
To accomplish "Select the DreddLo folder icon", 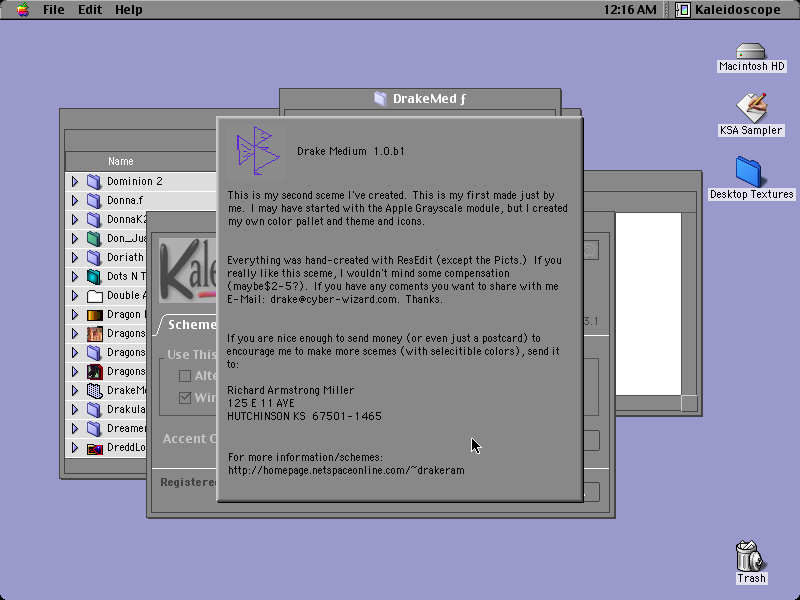I will point(94,448).
